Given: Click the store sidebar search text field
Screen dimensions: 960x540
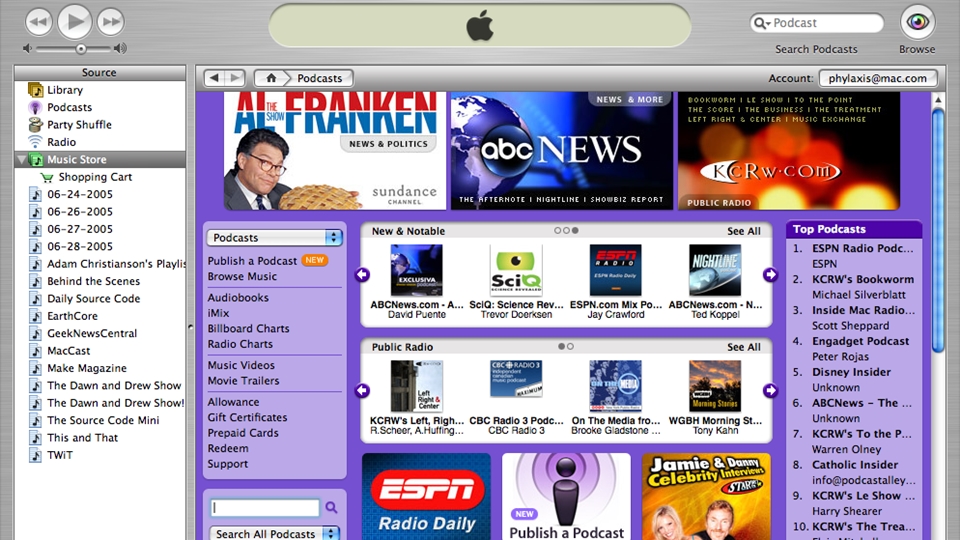Looking at the screenshot, I should coord(266,508).
